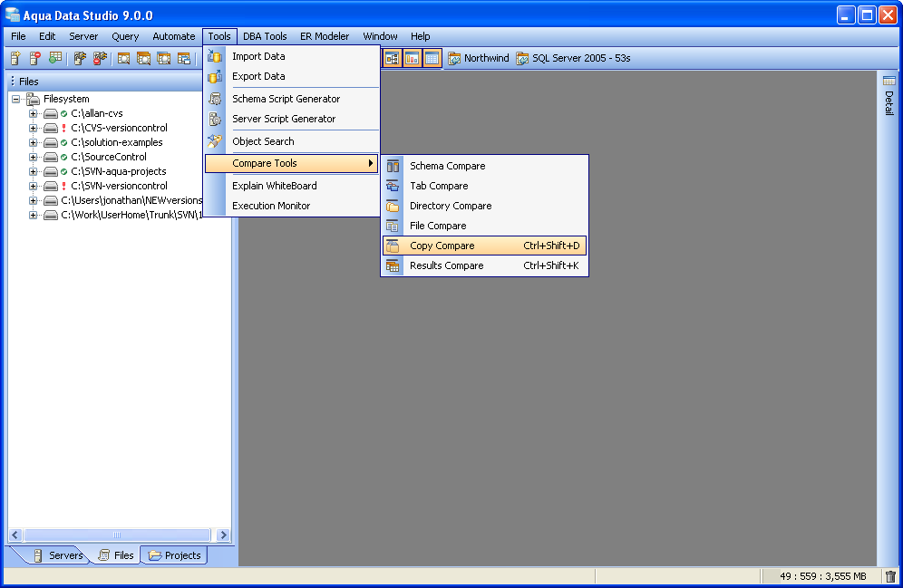
Task: Click the Disconnect Server toolbar icon
Action: pyautogui.click(x=101, y=58)
